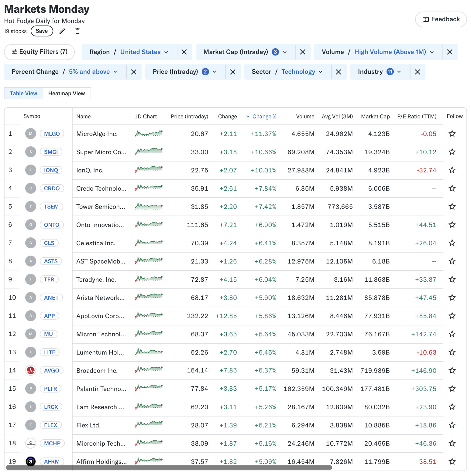Click the TER ticker link
The height and width of the screenshot is (476, 471).
click(49, 280)
